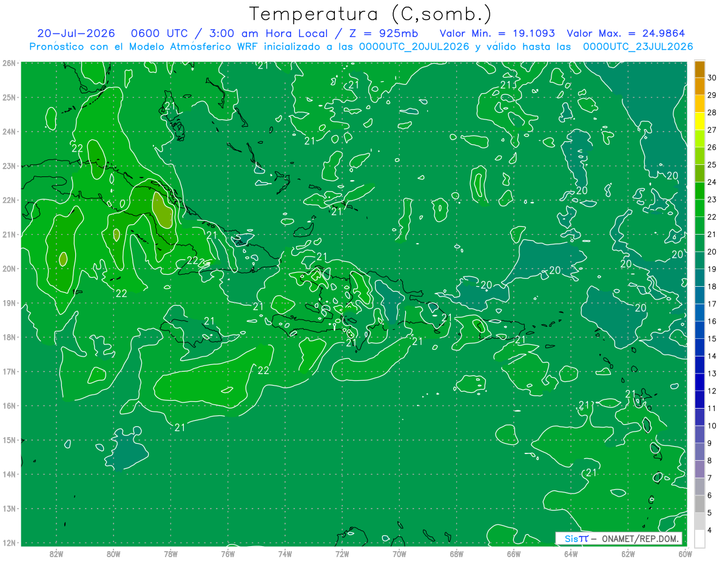Click '0000UTC_20JUL2026' initialization time text

(x=414, y=47)
